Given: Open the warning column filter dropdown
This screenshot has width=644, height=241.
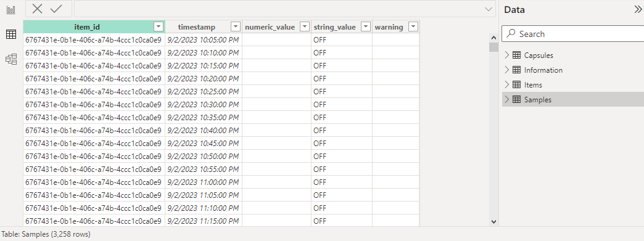Looking at the screenshot, I should pos(413,27).
